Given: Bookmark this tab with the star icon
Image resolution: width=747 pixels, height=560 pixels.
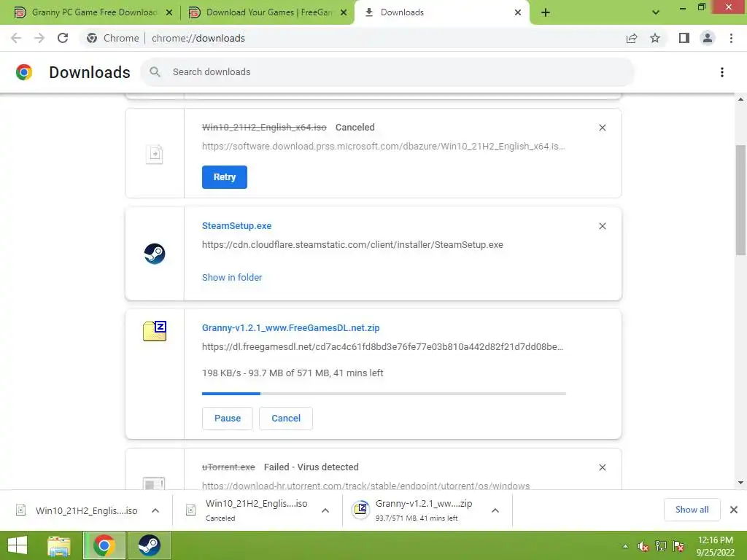Looking at the screenshot, I should pos(655,38).
